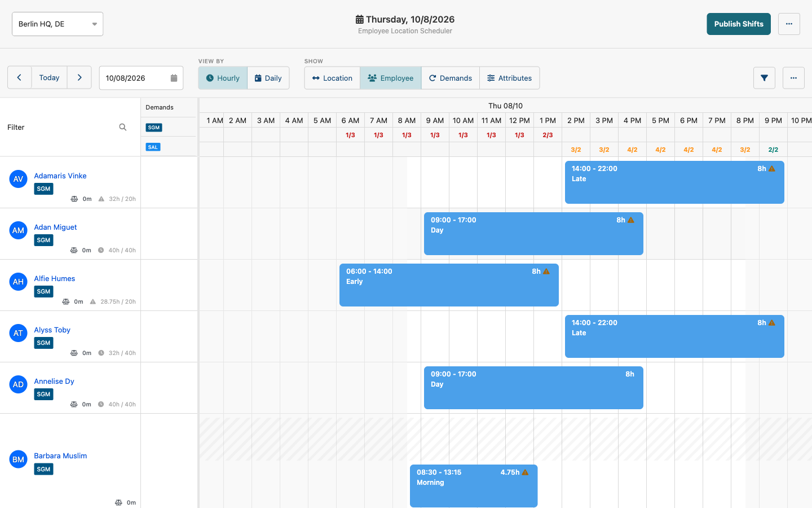Select Adamaris Vinke's 14:00 - 22:00 Late shift
Viewport: 812px width, 508px height.
point(674,182)
